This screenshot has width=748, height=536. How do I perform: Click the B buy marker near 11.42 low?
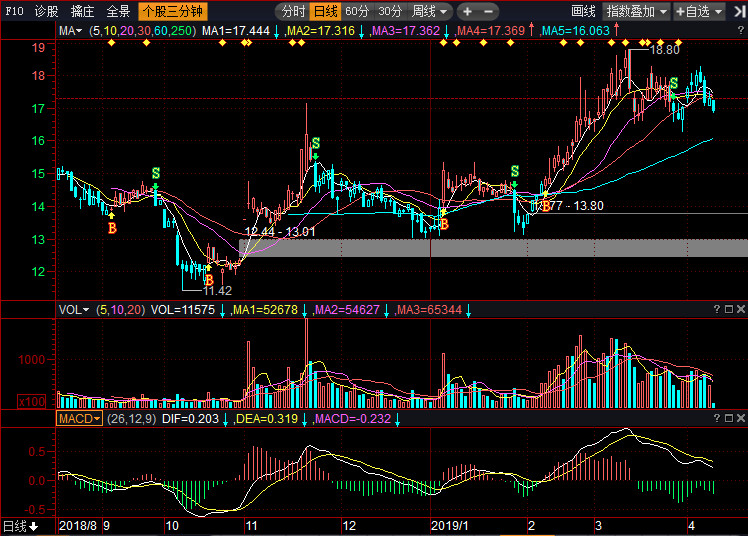208,281
